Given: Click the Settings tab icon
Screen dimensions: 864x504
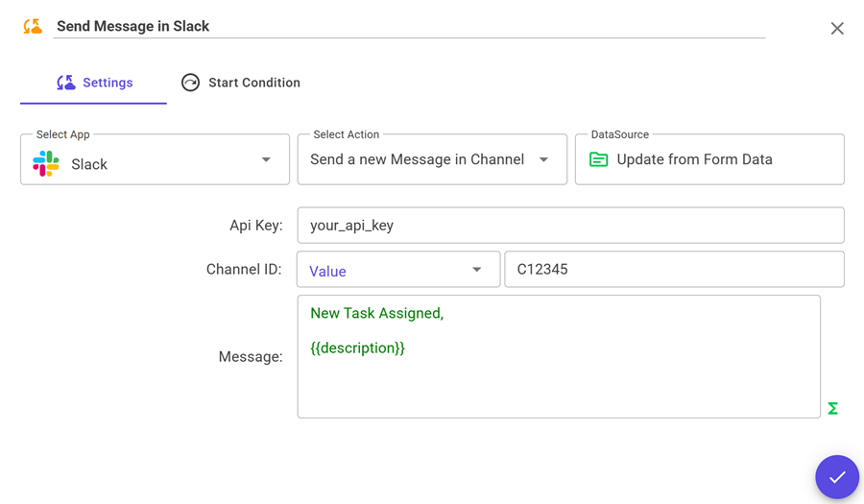Looking at the screenshot, I should pos(65,83).
